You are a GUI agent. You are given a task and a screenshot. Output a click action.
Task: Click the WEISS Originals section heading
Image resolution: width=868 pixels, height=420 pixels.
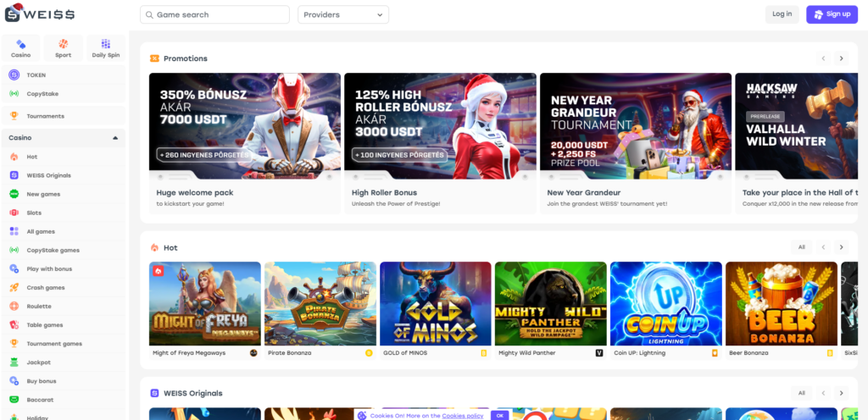pos(193,394)
